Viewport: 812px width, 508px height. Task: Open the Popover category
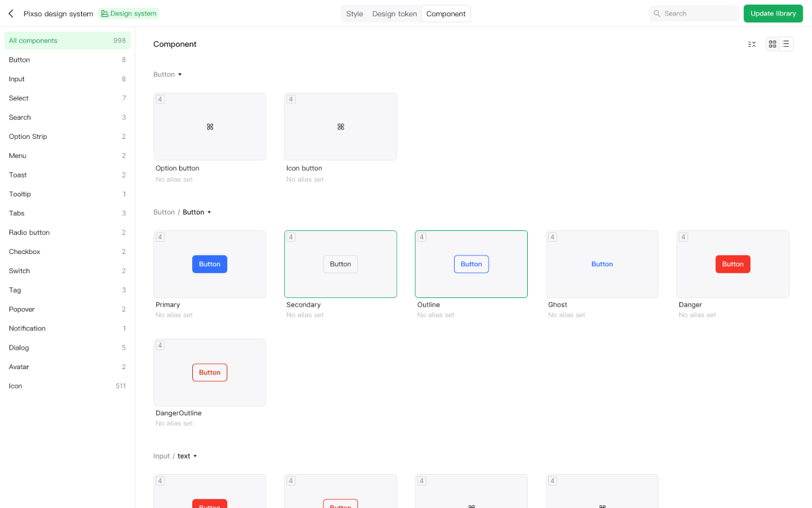[x=68, y=310]
